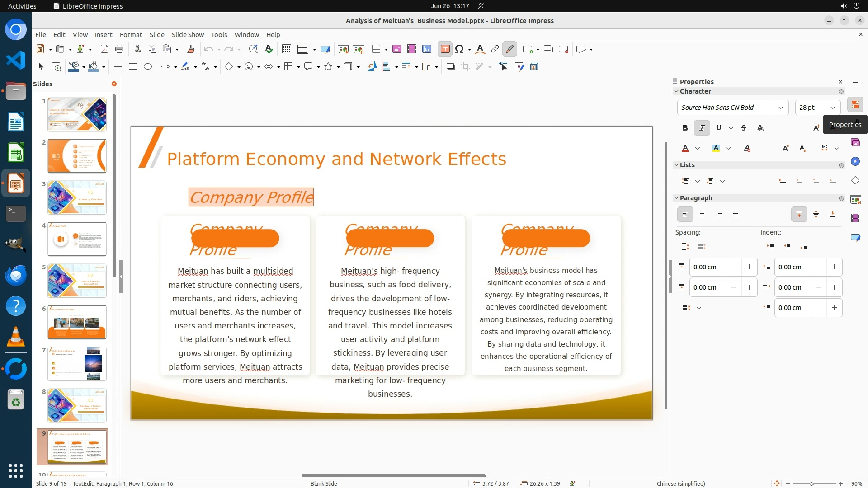Open the font size dropdown
This screenshot has width=868, height=488.
[832, 108]
